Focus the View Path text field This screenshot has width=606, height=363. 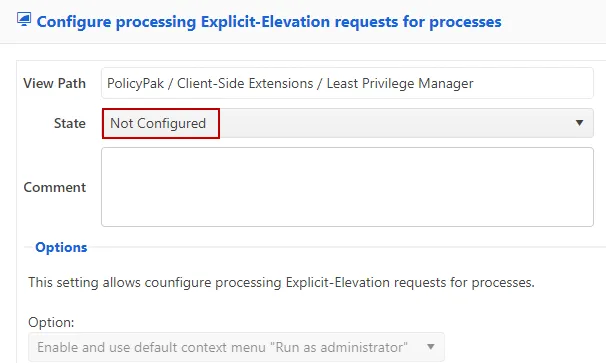[x=347, y=83]
